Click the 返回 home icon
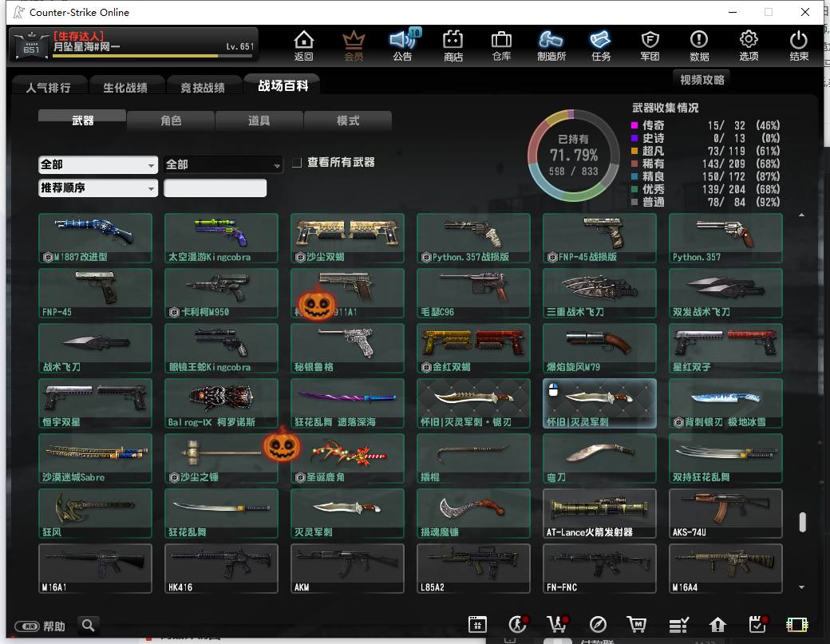 point(304,45)
